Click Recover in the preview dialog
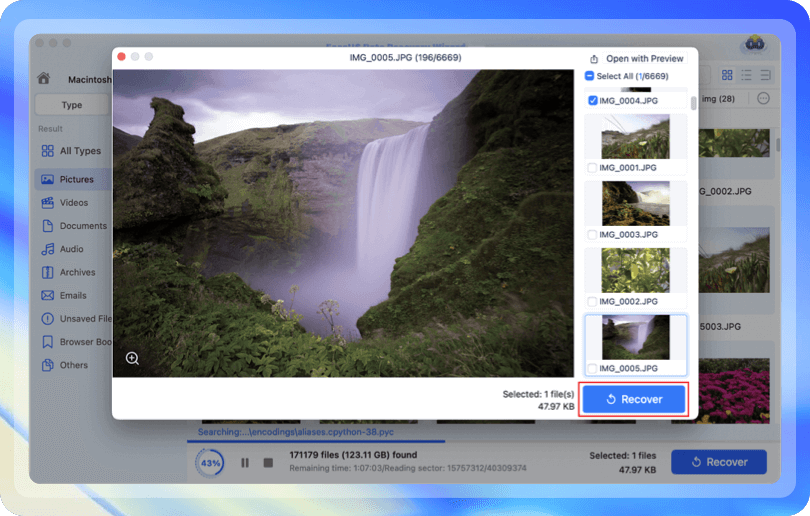The height and width of the screenshot is (516, 810). click(x=634, y=399)
